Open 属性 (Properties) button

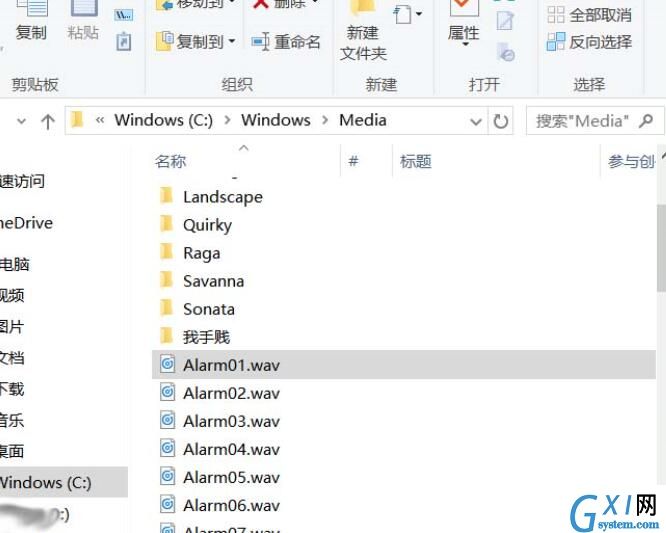(463, 23)
